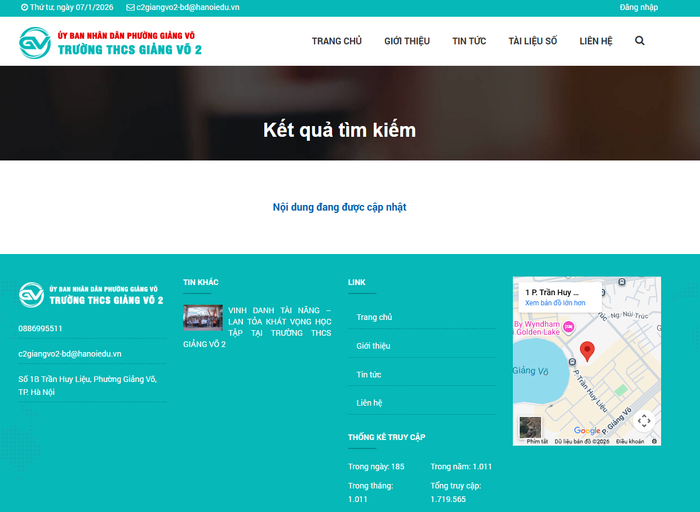Click the 1 P. Trần Huy map address label
This screenshot has width=700, height=512.
tap(552, 292)
